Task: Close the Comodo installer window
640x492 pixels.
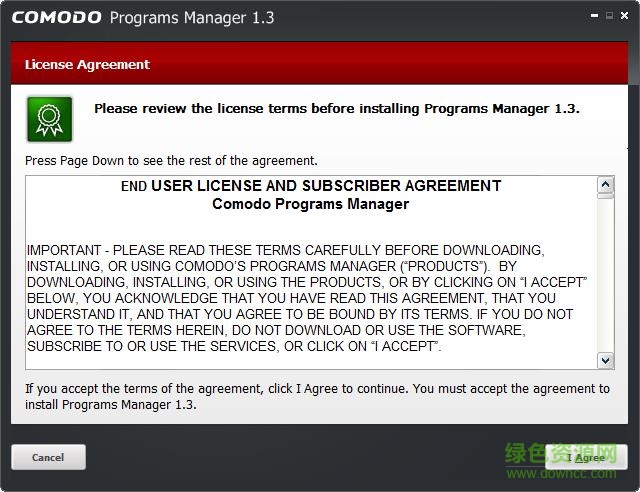Action: pyautogui.click(x=624, y=16)
